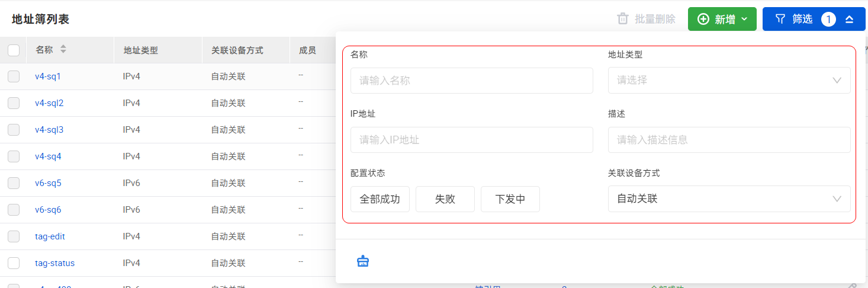Screen dimensions: 868x288
Task: Click the 筛选 filter button label
Action: click(802, 19)
